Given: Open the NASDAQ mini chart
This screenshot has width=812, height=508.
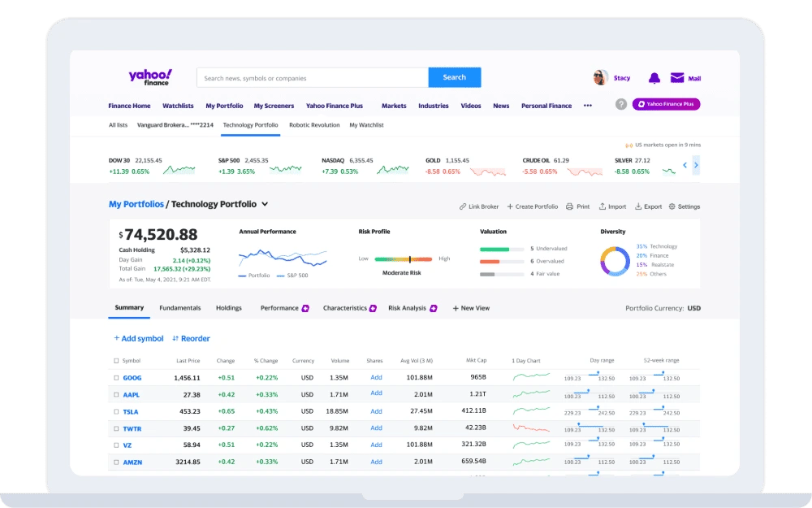Looking at the screenshot, I should 392,170.
